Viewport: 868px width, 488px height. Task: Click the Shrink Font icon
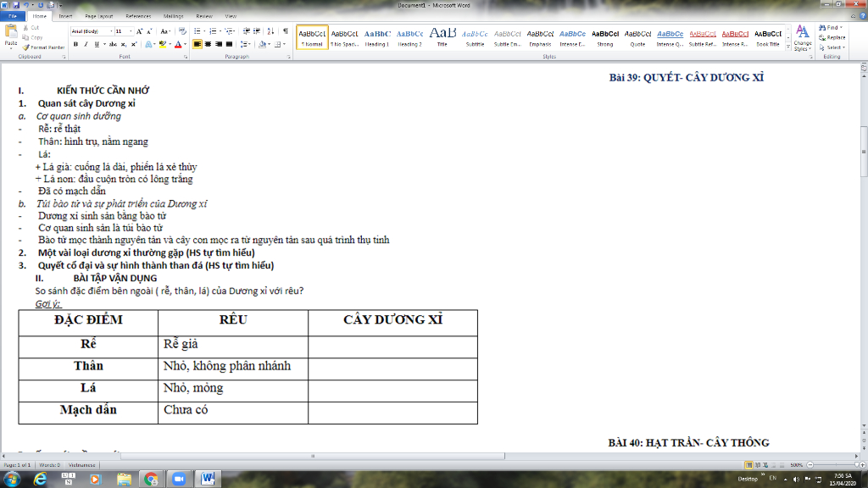pyautogui.click(x=149, y=31)
